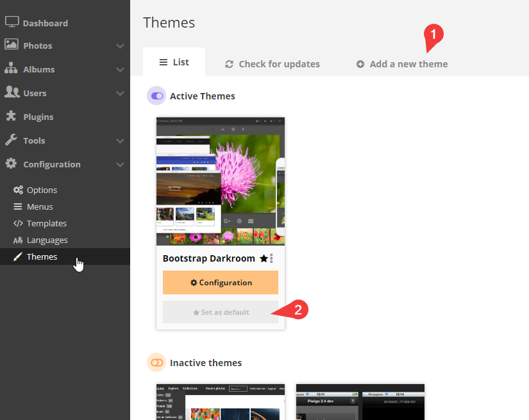Expand the Users submenu chevron
Viewport: 529px width, 420px height.
tap(120, 94)
